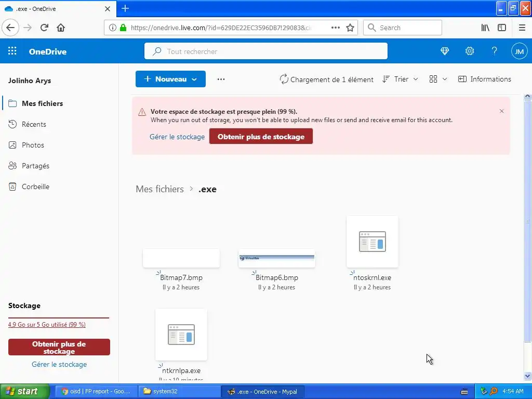Select the ntoskrnl.exe file icon

point(372,241)
